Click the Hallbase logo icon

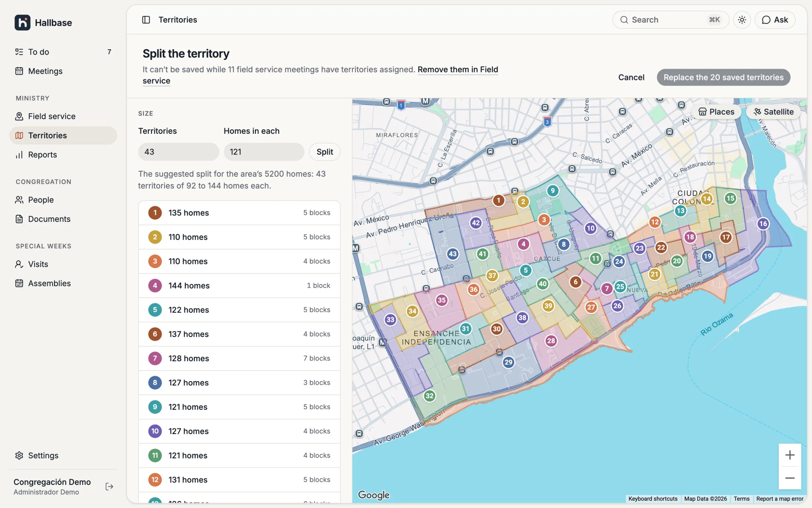pyautogui.click(x=22, y=22)
